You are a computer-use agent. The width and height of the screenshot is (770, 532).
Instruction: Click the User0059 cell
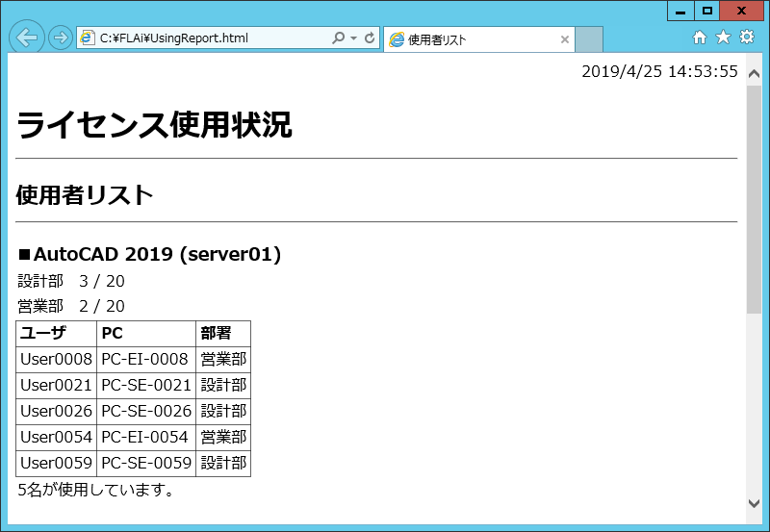(x=57, y=464)
